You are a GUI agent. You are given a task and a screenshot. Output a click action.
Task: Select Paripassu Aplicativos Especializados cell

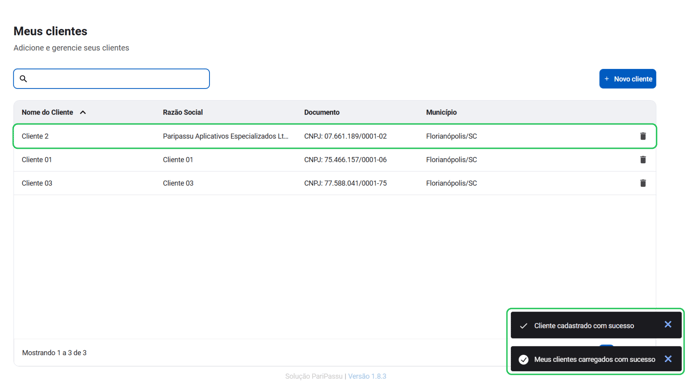coord(225,136)
